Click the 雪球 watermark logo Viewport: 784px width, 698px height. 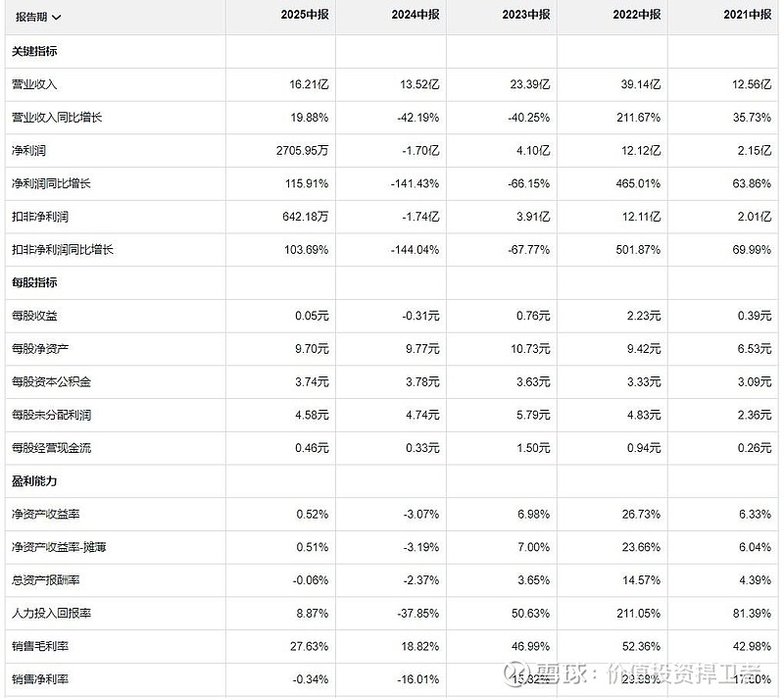tap(516, 672)
